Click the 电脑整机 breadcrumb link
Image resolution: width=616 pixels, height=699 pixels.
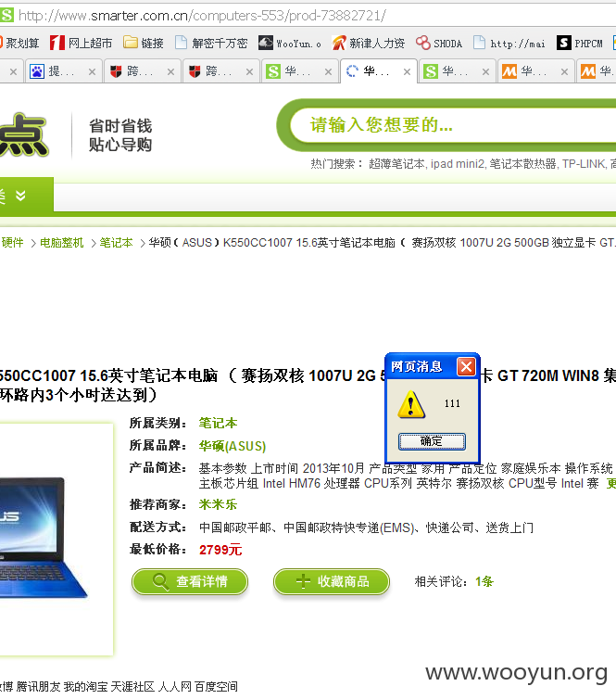click(x=61, y=243)
